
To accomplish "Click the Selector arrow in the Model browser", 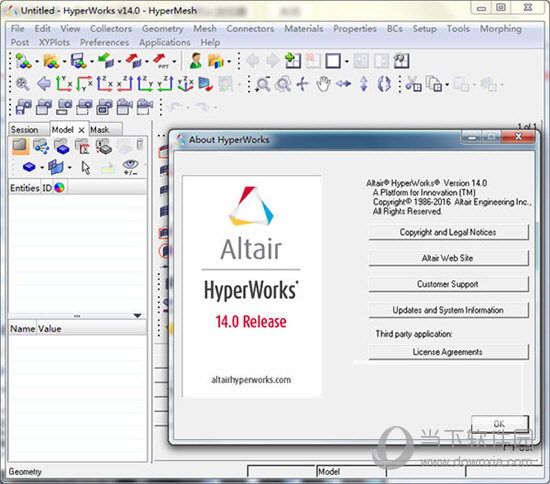I will [x=86, y=168].
